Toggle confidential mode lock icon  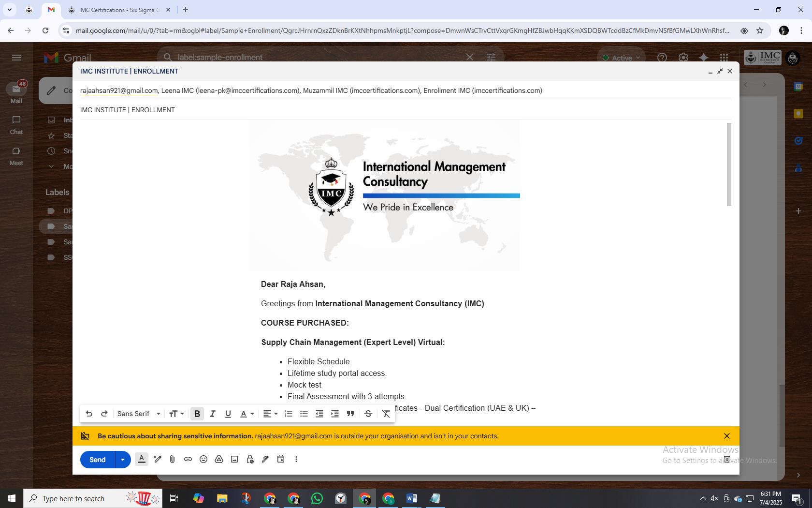tap(250, 459)
